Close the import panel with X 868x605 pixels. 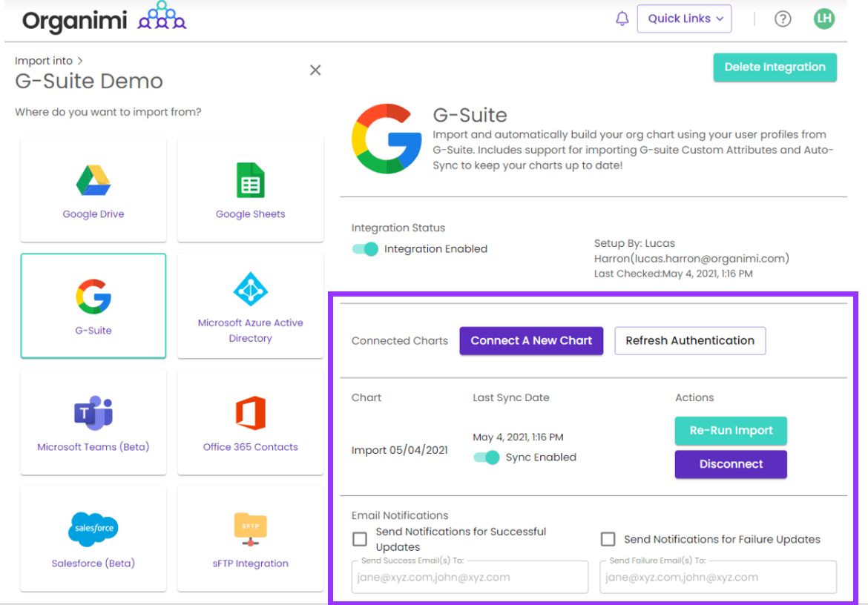315,70
